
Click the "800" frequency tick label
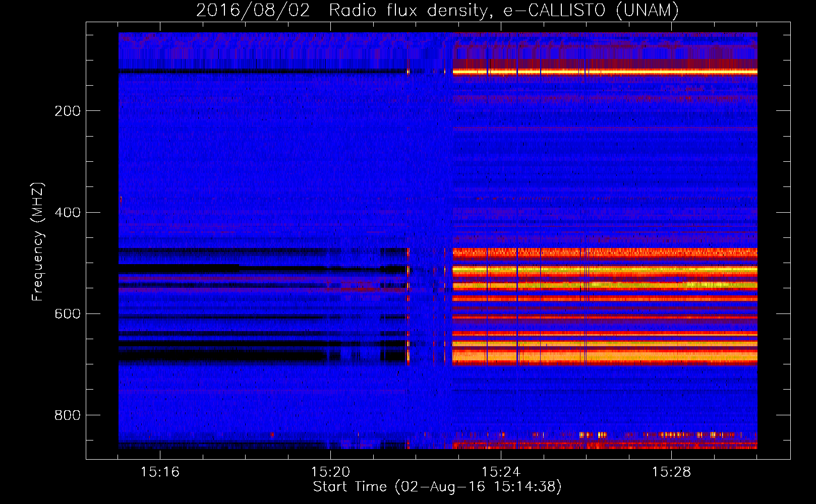point(68,415)
